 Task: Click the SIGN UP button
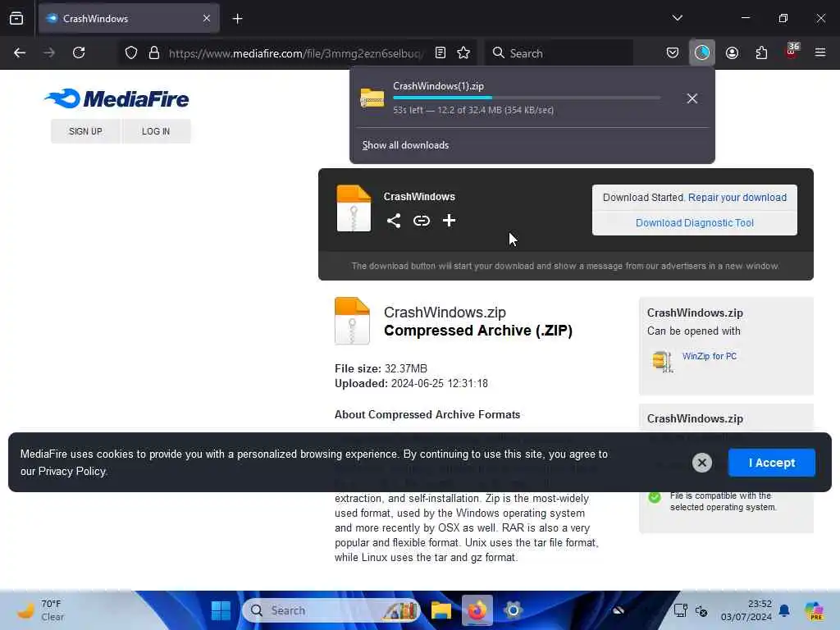pos(85,131)
